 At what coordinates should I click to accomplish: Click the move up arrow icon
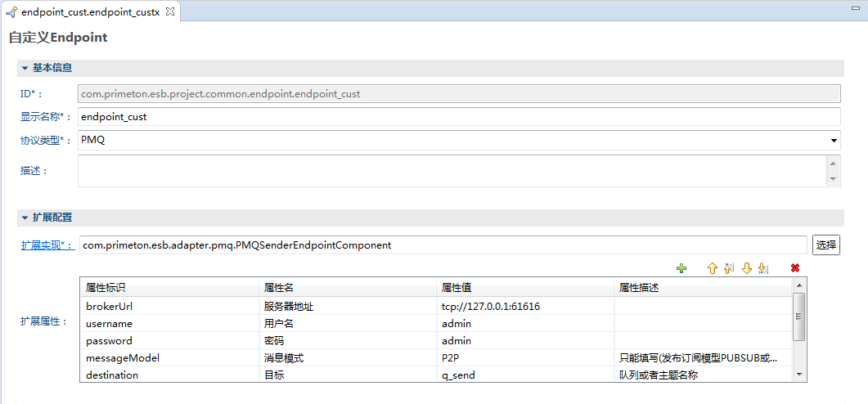[712, 268]
